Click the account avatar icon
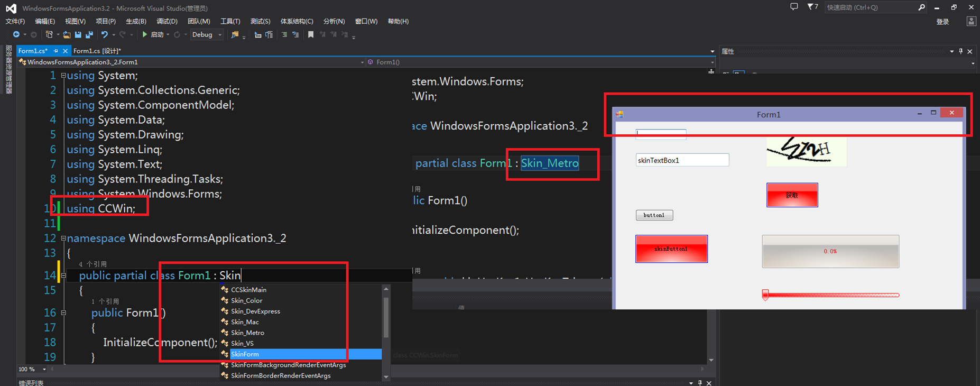This screenshot has height=386, width=980. pyautogui.click(x=971, y=22)
